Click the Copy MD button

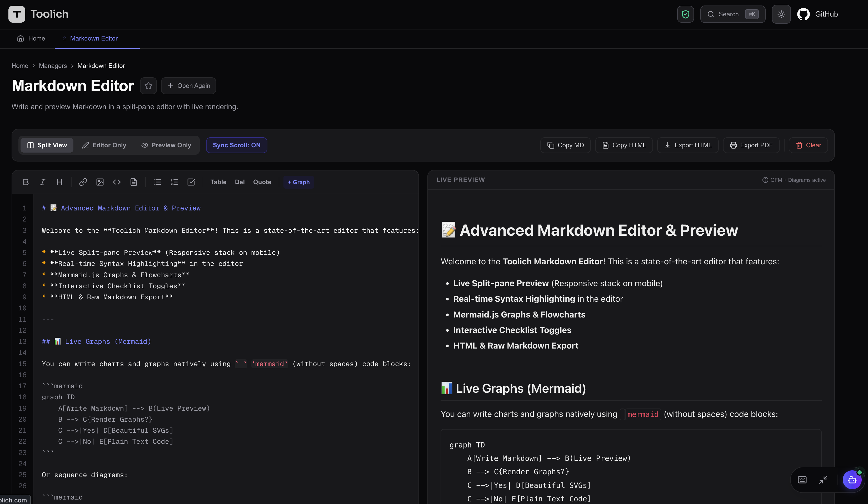tap(566, 145)
